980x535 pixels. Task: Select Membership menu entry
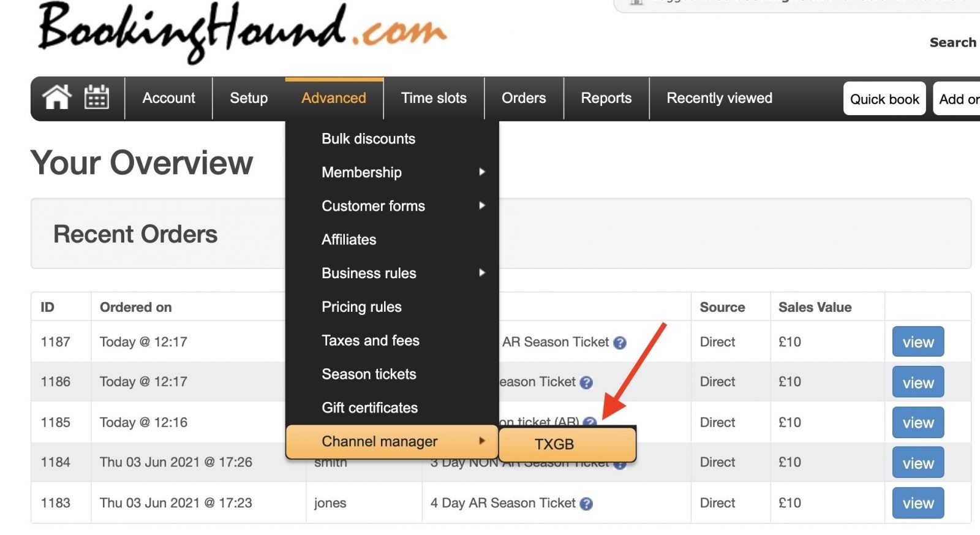click(392, 172)
